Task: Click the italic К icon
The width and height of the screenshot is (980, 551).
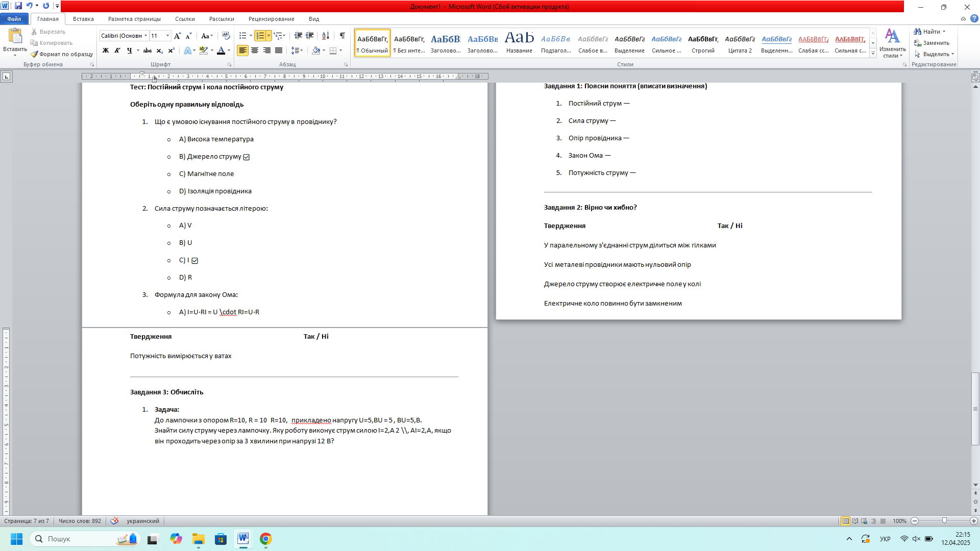Action: coord(117,51)
